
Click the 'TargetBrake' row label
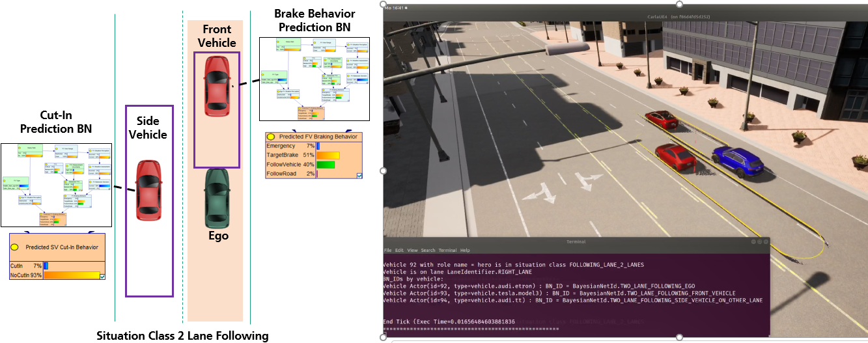tap(283, 156)
